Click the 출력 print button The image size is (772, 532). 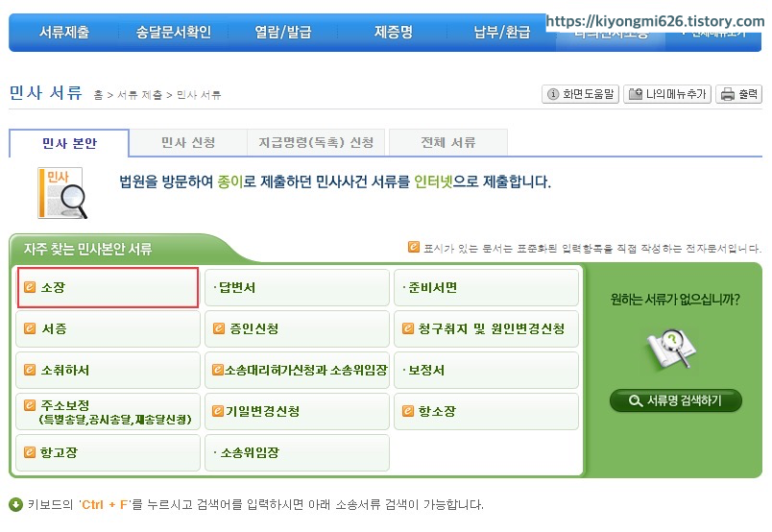pyautogui.click(x=739, y=94)
